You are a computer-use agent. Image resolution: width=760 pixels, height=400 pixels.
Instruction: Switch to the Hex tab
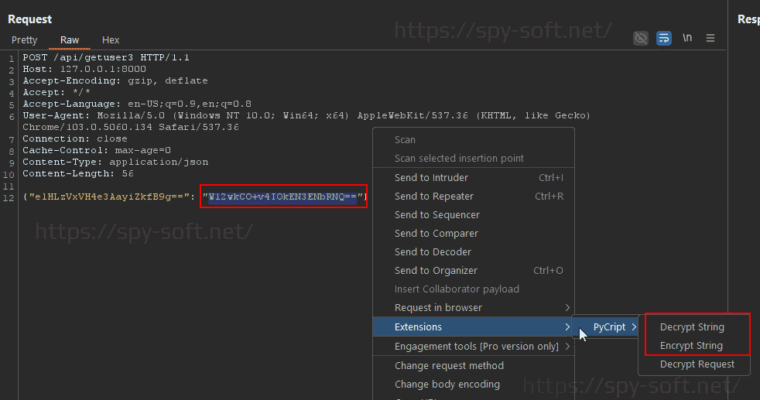point(110,40)
